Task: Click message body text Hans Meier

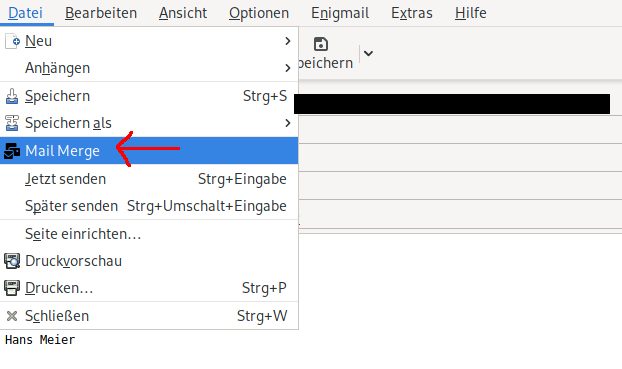Action: click(40, 340)
